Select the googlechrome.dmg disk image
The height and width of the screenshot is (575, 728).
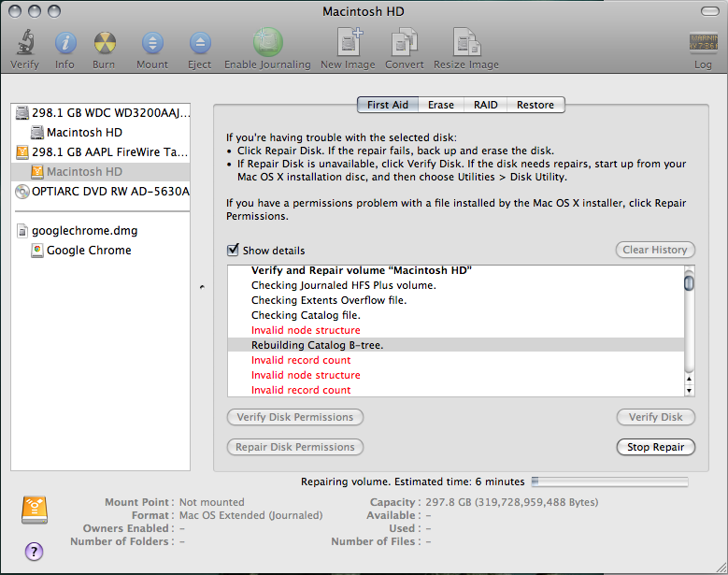101,230
